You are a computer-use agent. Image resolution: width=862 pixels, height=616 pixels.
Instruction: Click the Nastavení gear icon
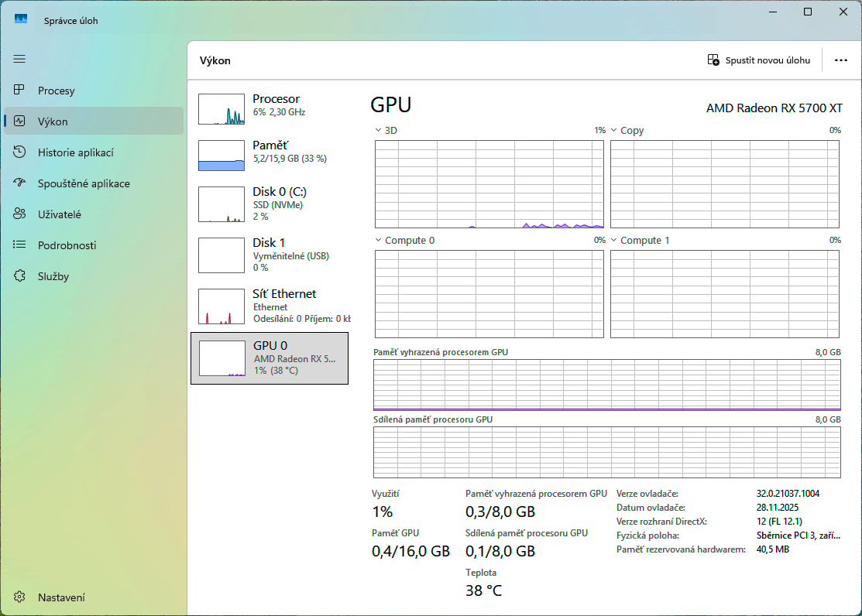[x=19, y=597]
